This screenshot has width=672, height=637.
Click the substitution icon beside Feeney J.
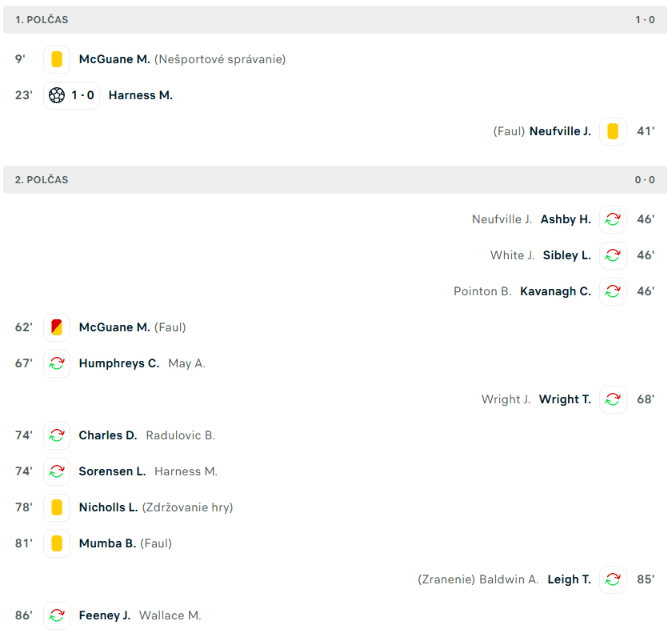(x=57, y=615)
